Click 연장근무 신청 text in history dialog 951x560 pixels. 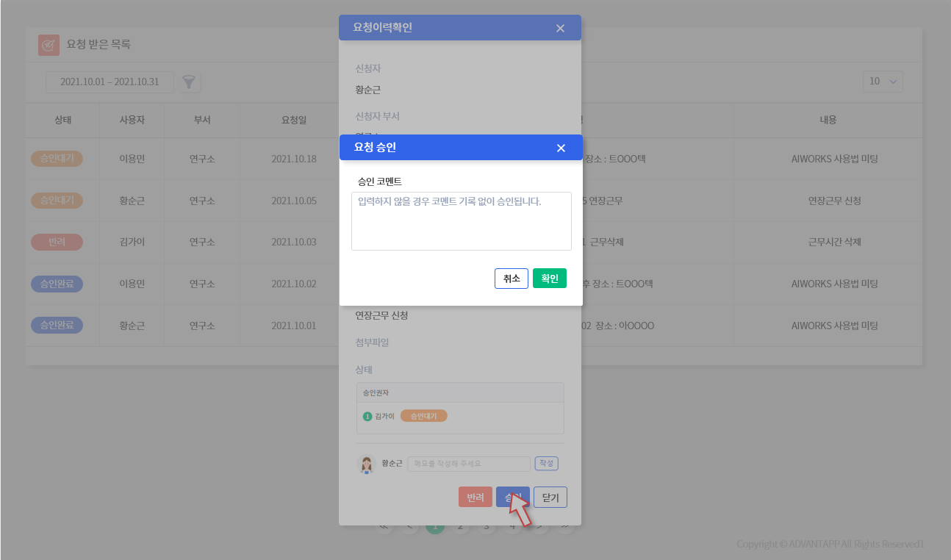tap(381, 315)
